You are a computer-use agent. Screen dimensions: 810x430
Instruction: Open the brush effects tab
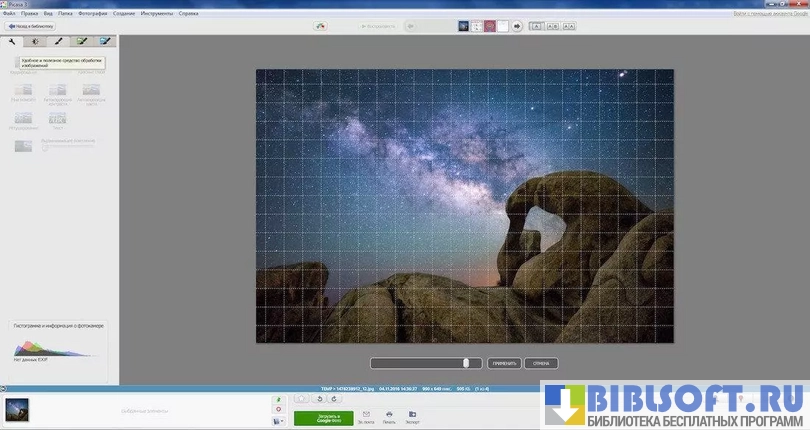[59, 42]
